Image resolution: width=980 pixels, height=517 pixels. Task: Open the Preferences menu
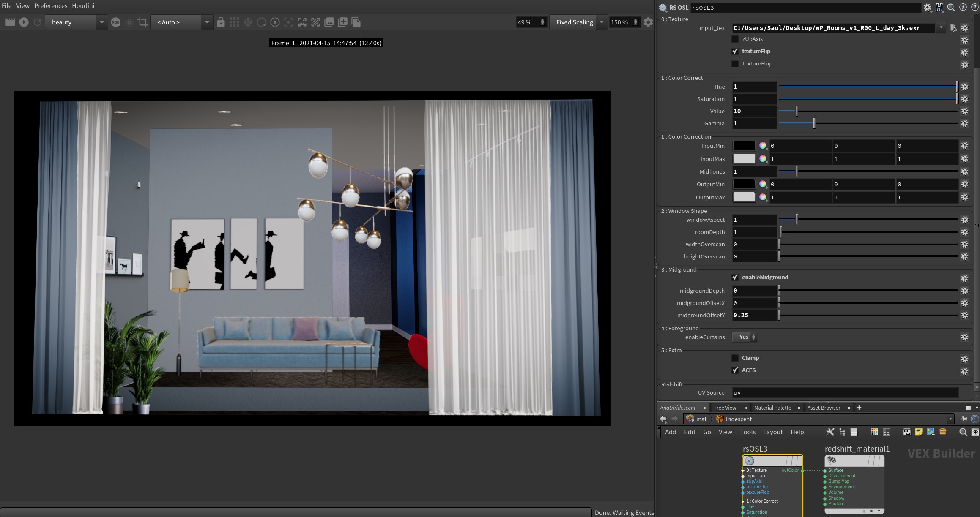51,6
